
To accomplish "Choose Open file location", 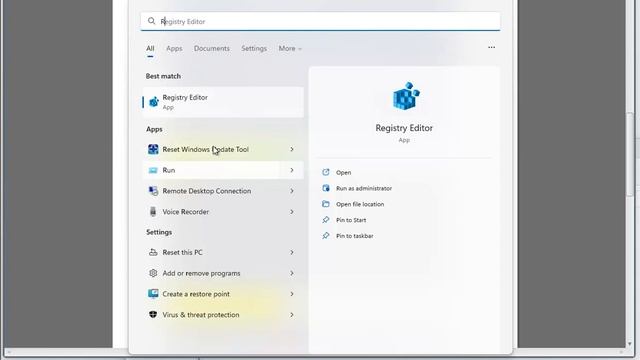I will click(x=360, y=204).
